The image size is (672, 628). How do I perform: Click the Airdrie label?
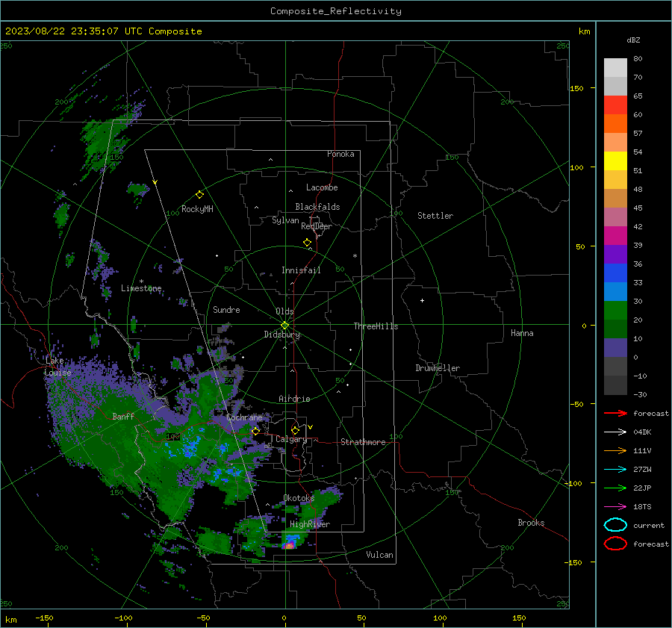(294, 399)
